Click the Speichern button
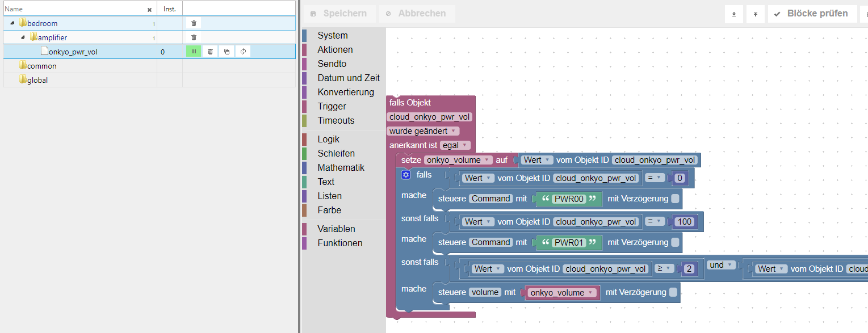868x333 pixels. point(339,14)
